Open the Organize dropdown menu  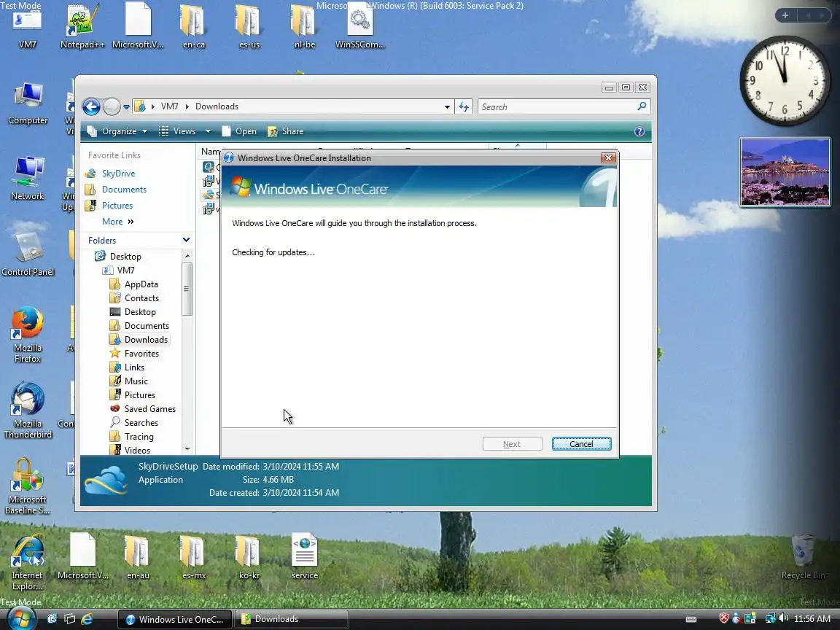(x=117, y=131)
